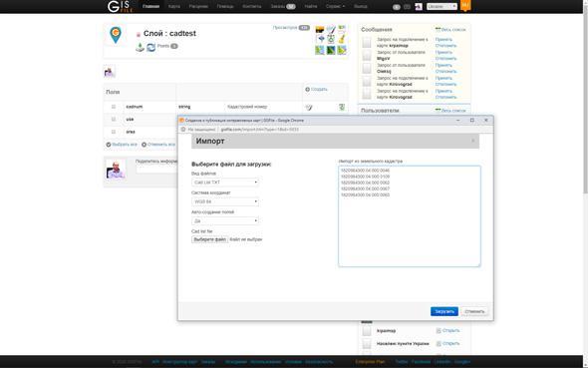Open the language selector dropdown in top bar
Screen dimensions: 588x368
click(x=441, y=6)
